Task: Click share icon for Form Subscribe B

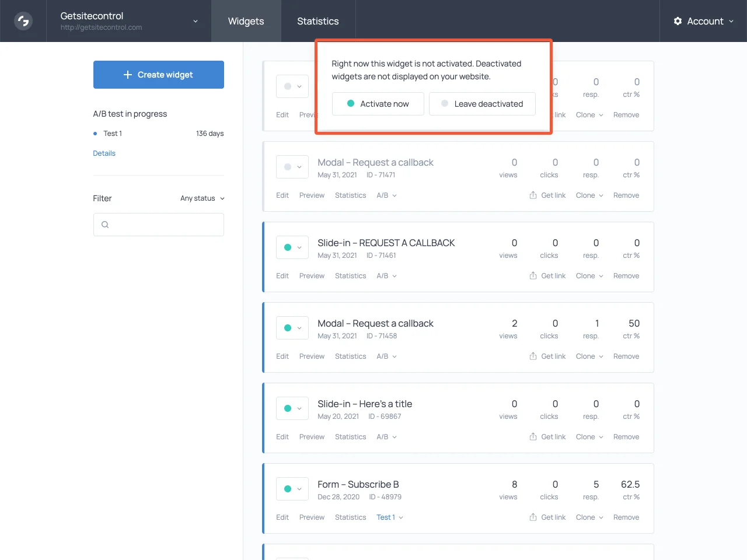Action: [x=533, y=517]
